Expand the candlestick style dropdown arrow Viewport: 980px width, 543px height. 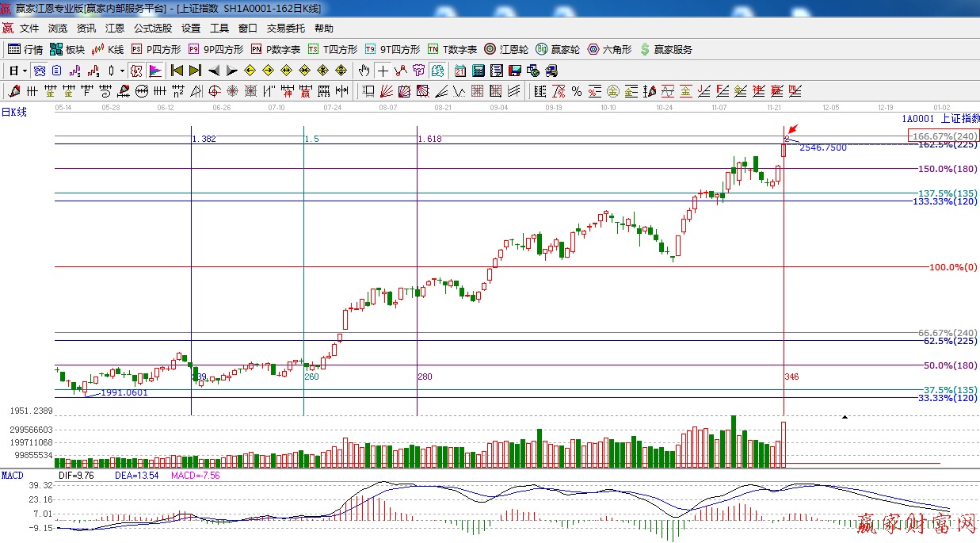121,71
